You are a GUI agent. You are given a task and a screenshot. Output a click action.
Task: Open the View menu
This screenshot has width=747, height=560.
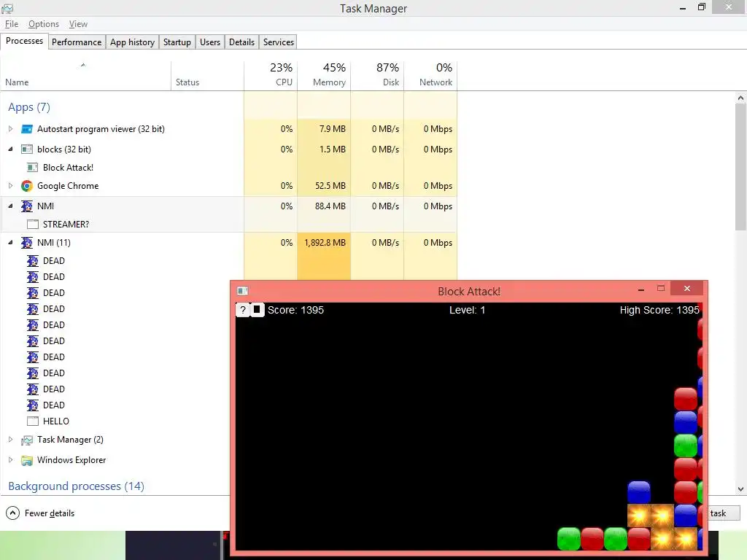point(78,24)
